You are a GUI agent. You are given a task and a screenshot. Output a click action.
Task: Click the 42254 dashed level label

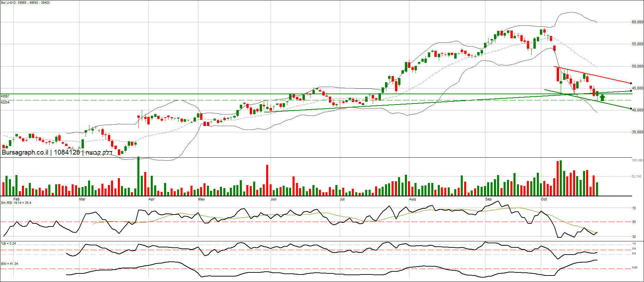coord(5,102)
